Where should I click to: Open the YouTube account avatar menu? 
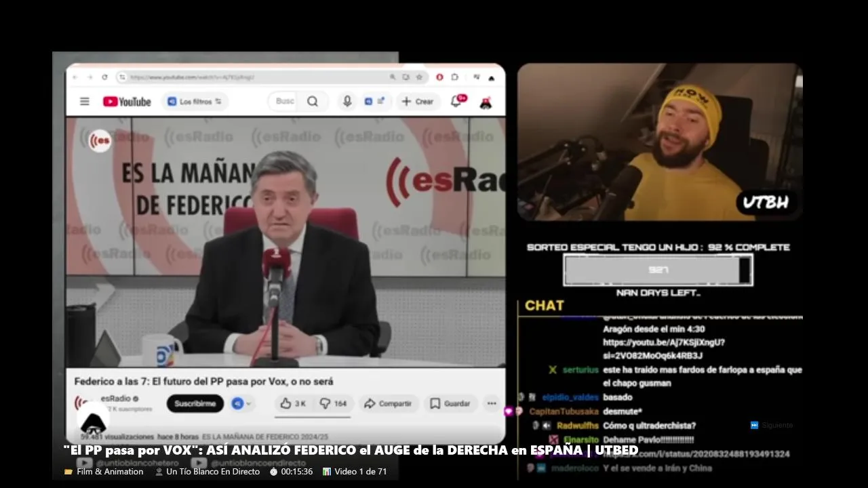486,102
